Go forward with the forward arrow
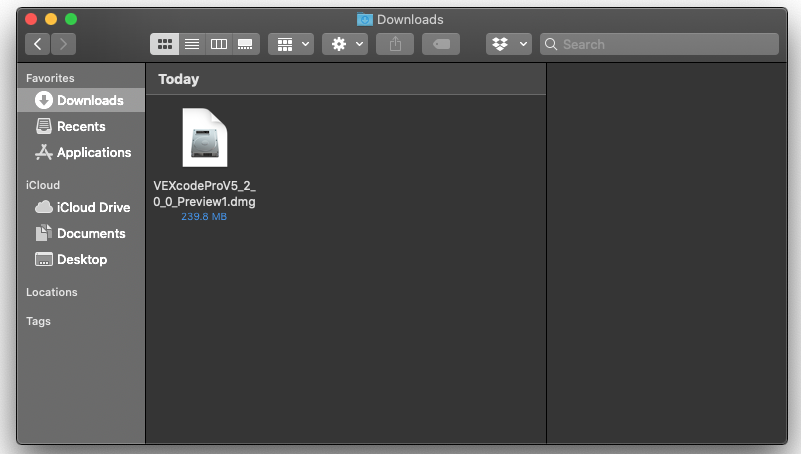The image size is (801, 454). point(64,44)
